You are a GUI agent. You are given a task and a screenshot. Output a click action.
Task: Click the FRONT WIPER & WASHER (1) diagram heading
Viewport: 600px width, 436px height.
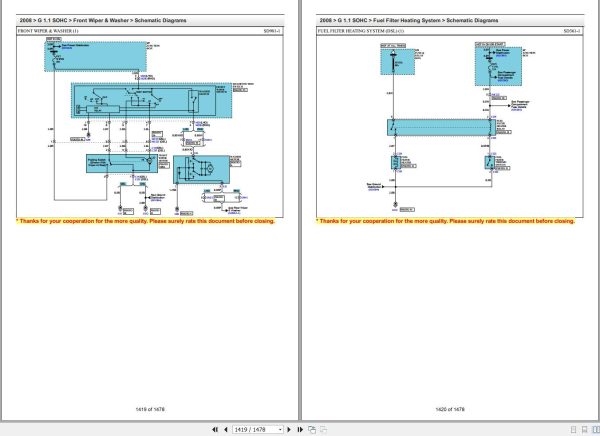[x=48, y=31]
